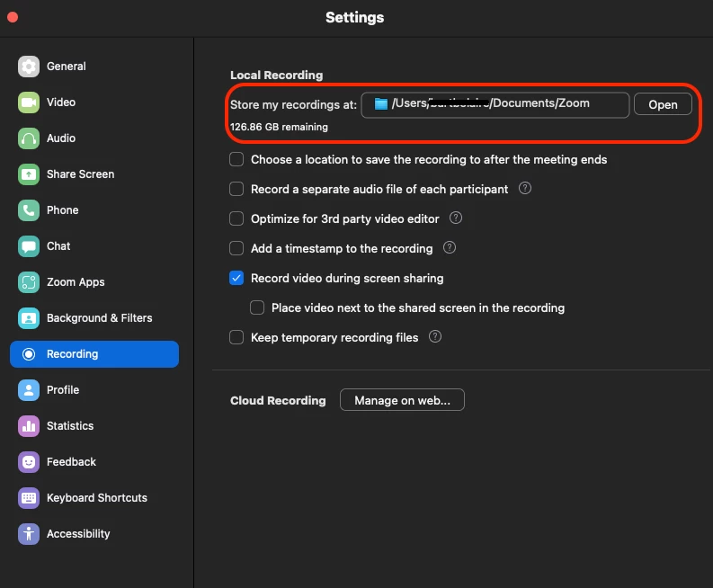The width and height of the screenshot is (713, 588).
Task: Click the Statistics bar chart icon
Action: click(29, 425)
